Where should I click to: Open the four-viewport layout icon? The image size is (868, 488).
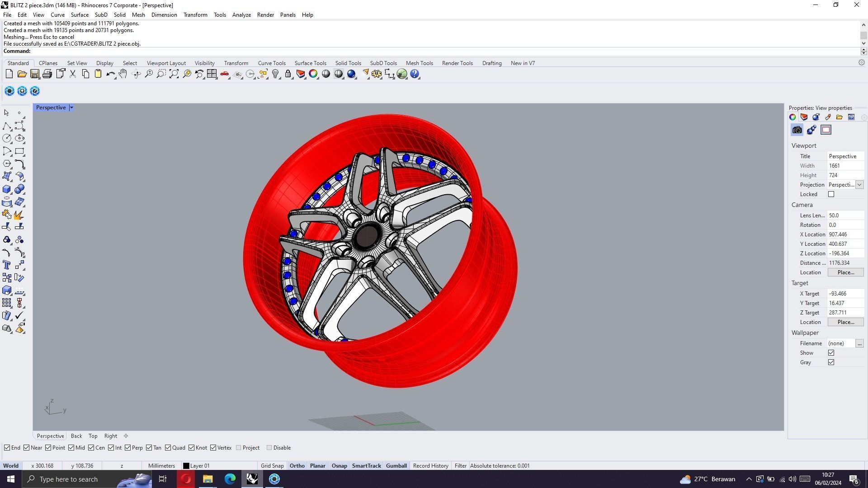point(212,74)
